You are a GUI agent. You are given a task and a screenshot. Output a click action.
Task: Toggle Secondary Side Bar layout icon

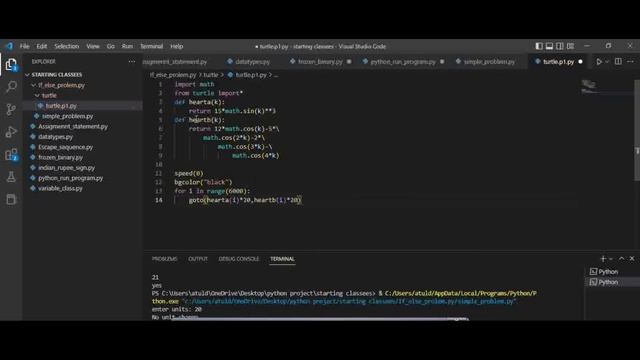(x=560, y=46)
